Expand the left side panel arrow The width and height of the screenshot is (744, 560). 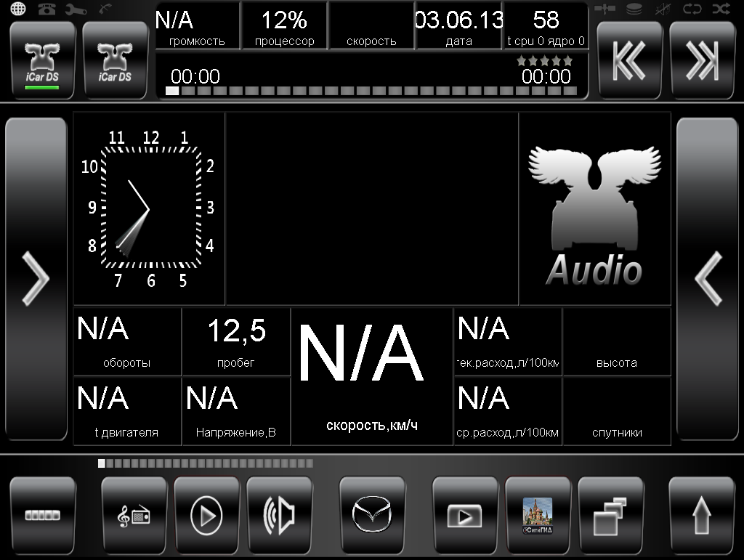click(35, 279)
